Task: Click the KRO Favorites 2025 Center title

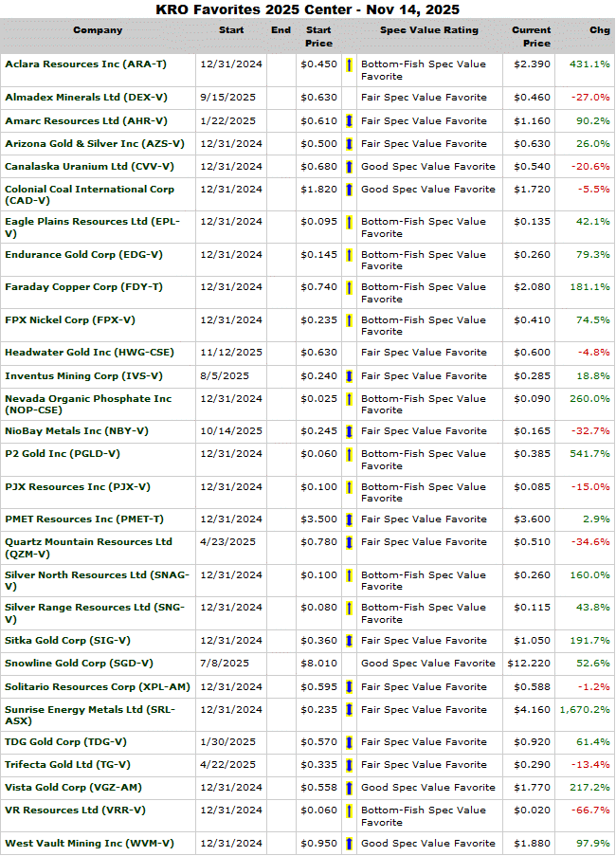Action: (x=308, y=9)
